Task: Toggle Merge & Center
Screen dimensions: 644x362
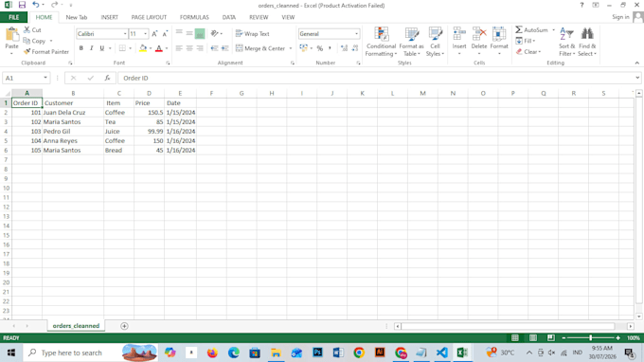Action: click(x=260, y=48)
